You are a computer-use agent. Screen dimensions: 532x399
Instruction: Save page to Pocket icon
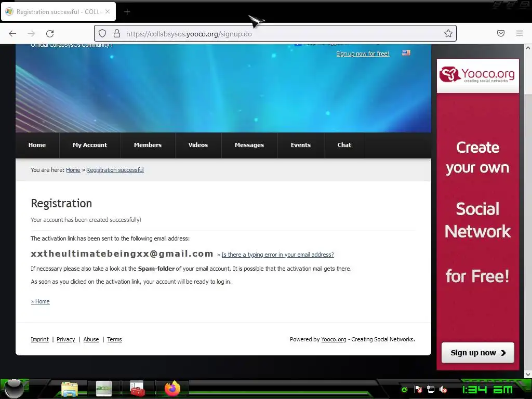point(501,33)
